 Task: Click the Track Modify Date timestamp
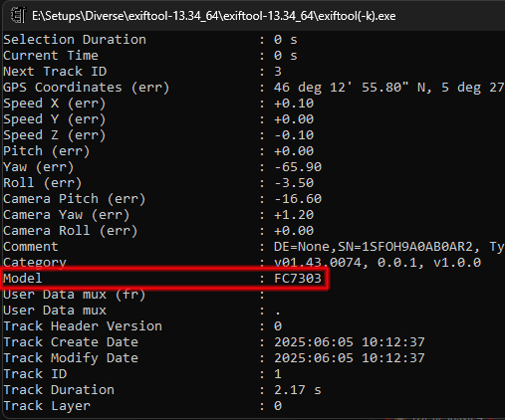(x=350, y=358)
